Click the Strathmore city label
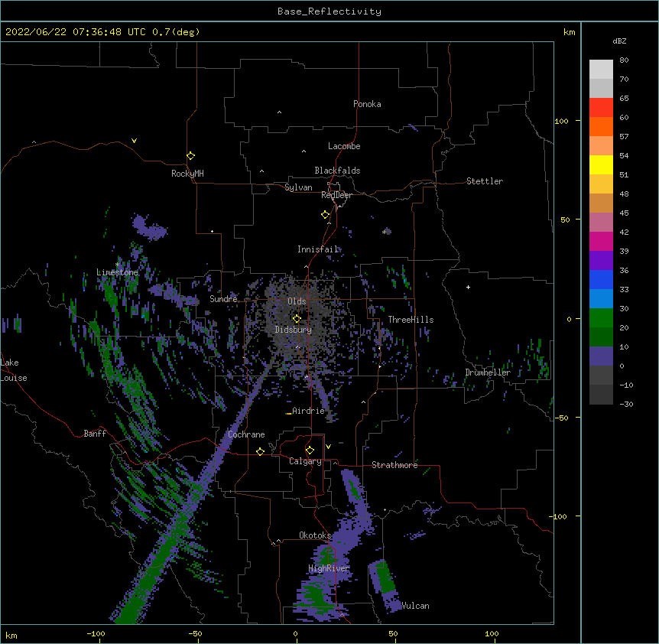The height and width of the screenshot is (644, 659). click(394, 465)
